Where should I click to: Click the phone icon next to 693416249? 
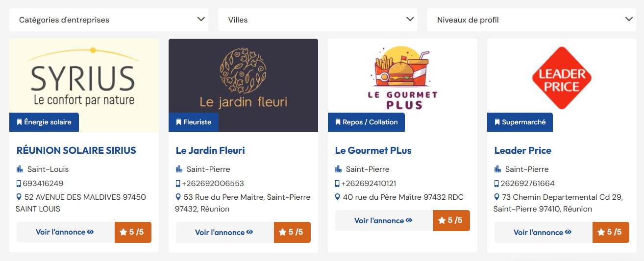pyautogui.click(x=19, y=184)
